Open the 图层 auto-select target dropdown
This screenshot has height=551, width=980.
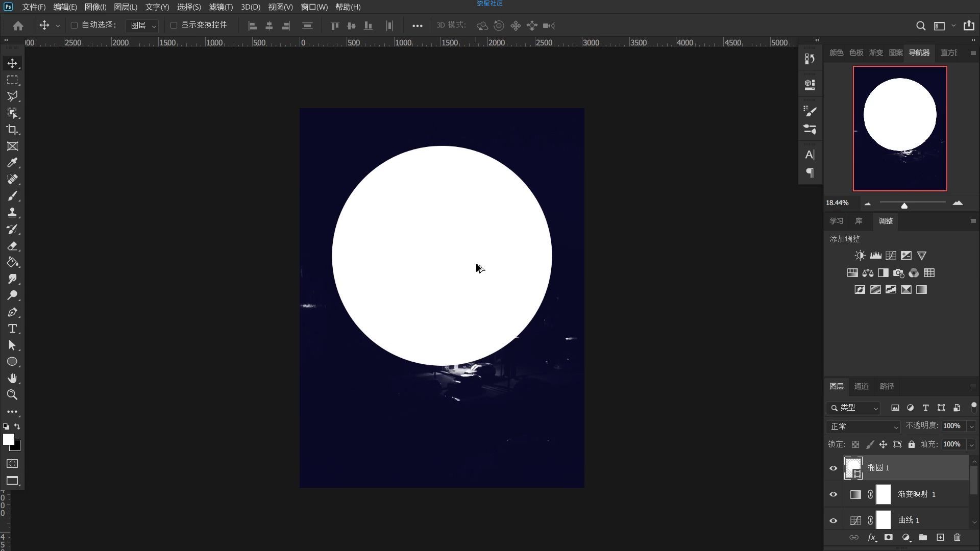[142, 26]
